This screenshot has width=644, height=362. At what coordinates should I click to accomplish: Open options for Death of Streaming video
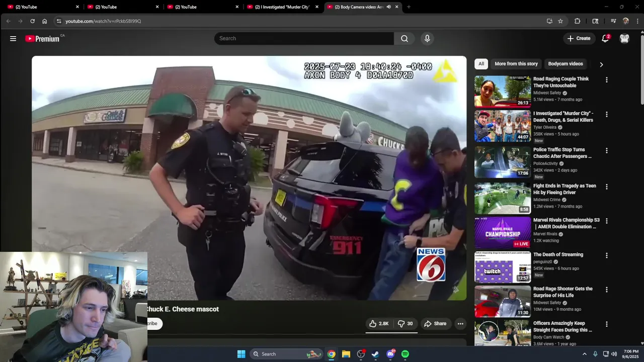pyautogui.click(x=606, y=255)
